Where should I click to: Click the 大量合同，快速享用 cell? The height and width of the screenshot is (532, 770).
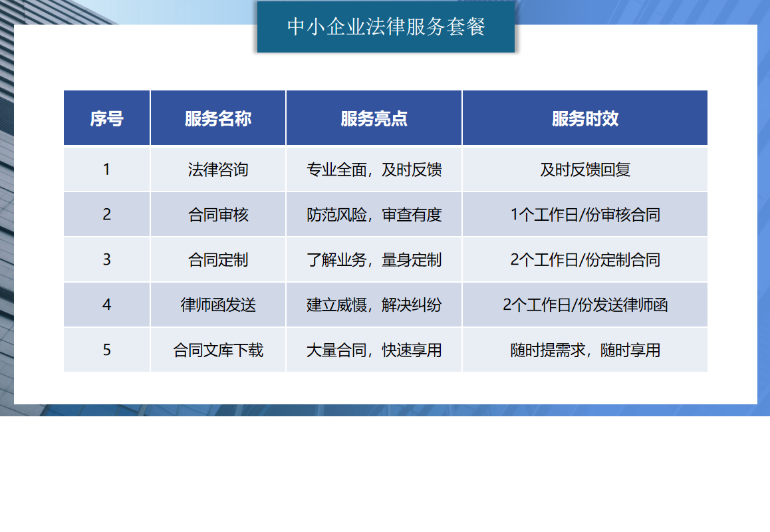(374, 350)
